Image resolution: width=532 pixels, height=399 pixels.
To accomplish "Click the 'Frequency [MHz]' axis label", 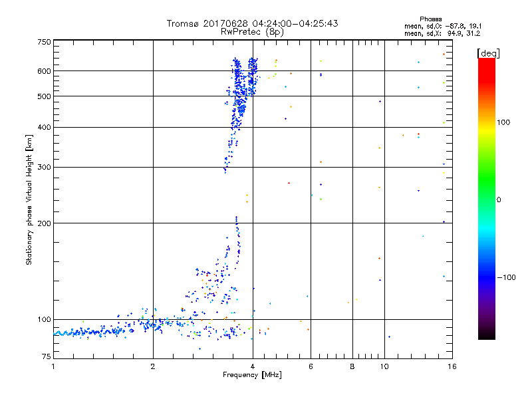I will click(252, 375).
